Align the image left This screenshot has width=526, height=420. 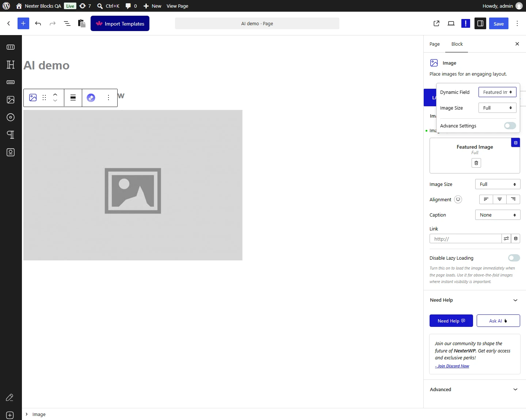click(x=486, y=199)
